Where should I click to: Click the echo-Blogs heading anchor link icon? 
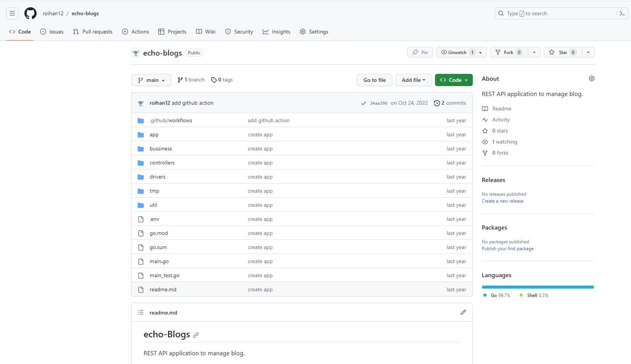point(196,335)
